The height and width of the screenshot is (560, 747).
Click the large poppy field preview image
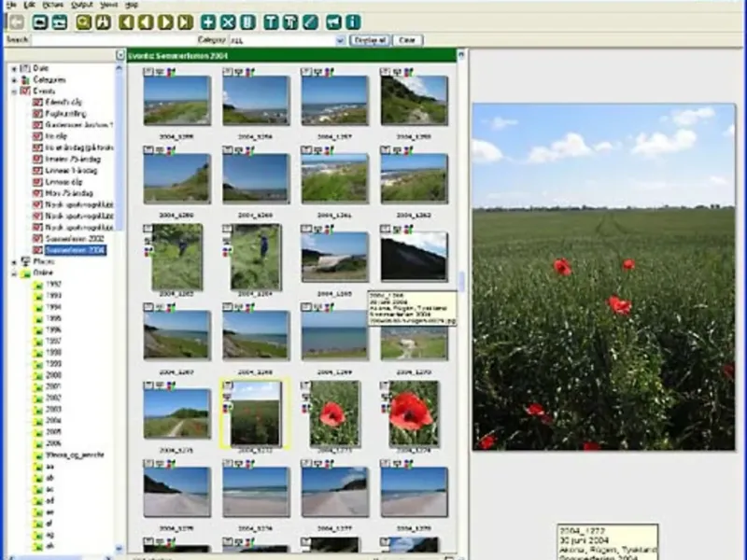tap(603, 276)
